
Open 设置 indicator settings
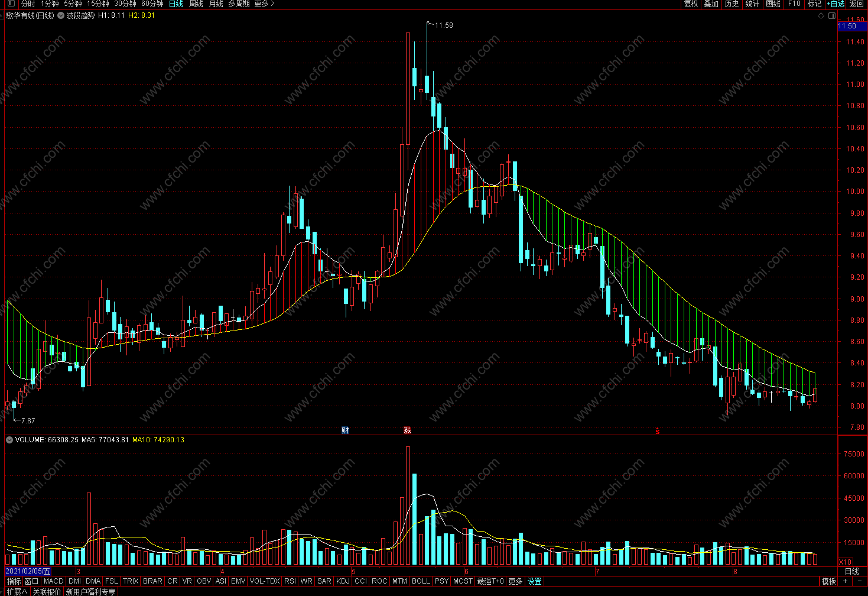[x=535, y=581]
